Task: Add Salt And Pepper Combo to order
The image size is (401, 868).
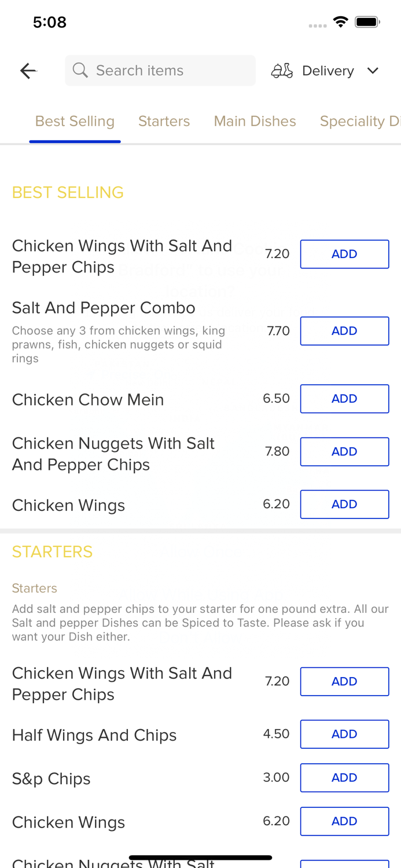Action: click(x=344, y=331)
